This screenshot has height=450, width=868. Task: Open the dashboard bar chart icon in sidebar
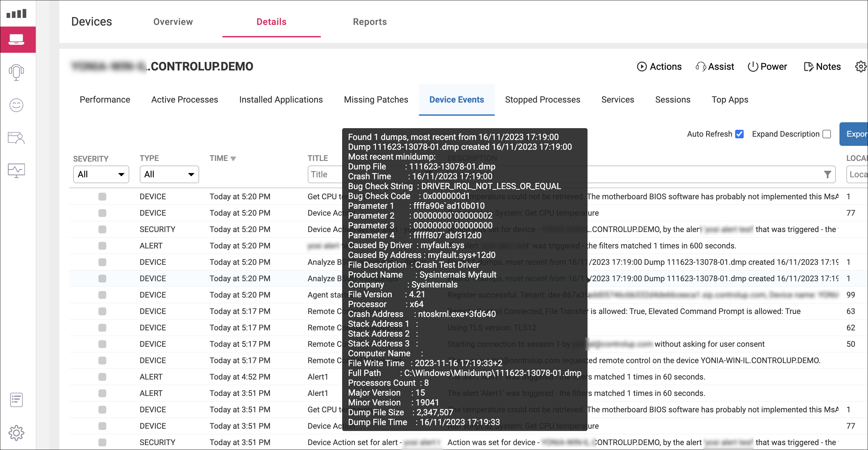click(16, 13)
